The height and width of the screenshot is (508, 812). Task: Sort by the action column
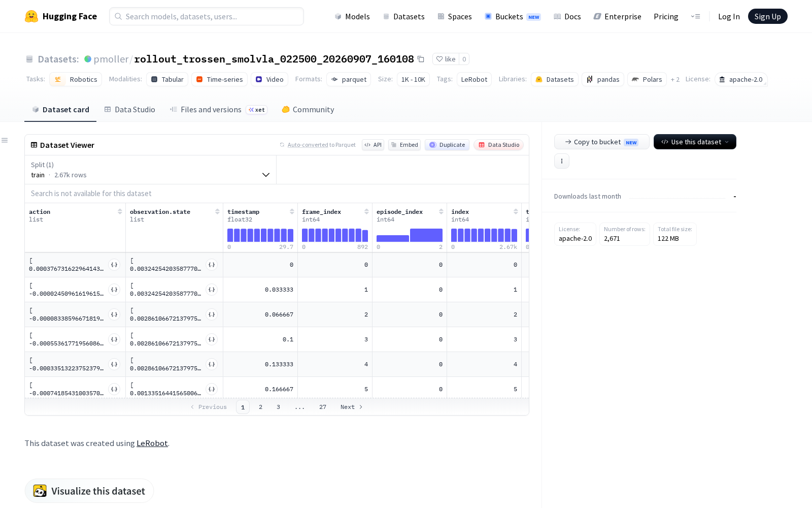[x=120, y=212]
